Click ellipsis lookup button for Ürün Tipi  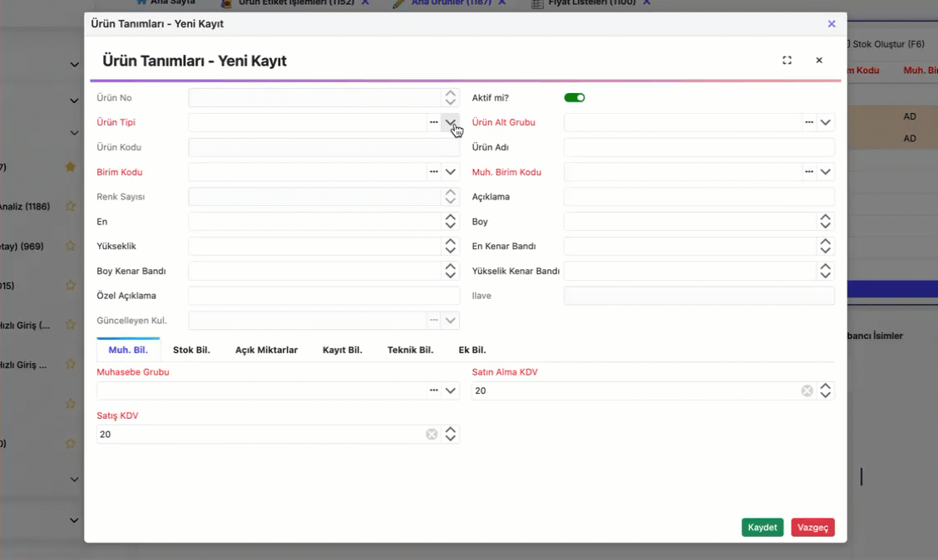433,123
